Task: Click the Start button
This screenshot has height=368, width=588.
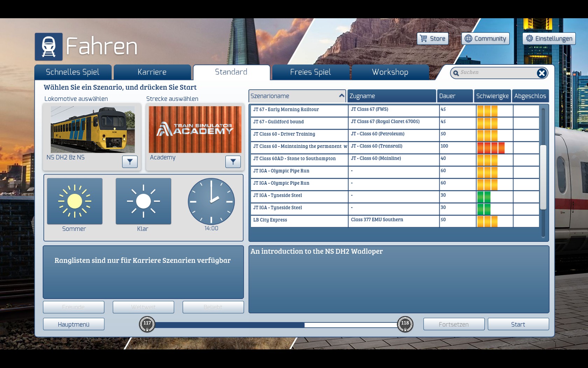Action: point(518,324)
